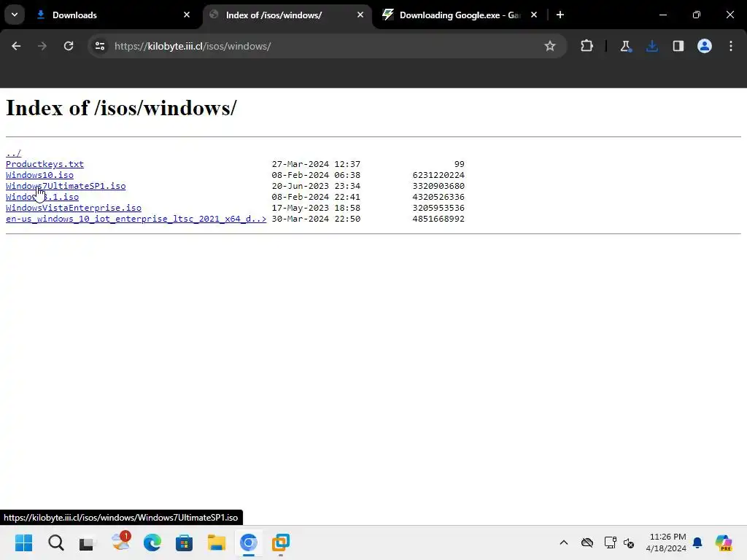Open the parent directory ../ link
Screen dimensions: 747x560
coord(13,153)
